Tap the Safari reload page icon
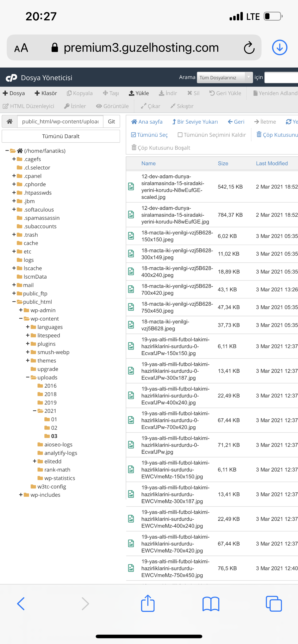This screenshot has width=298, height=644. coord(249,47)
